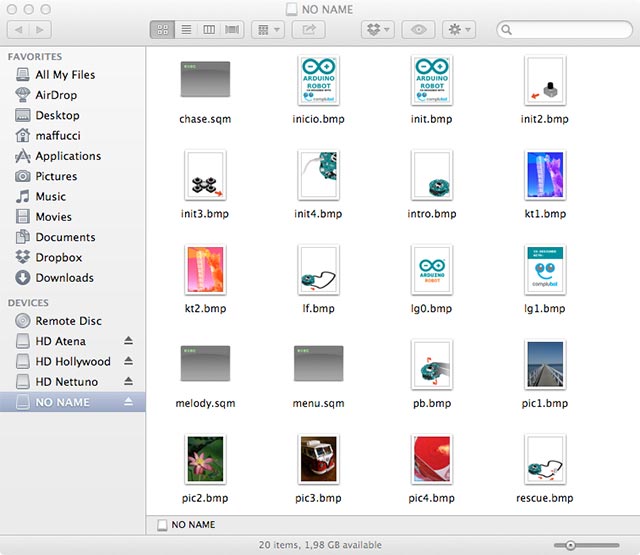Eject the NO NAME volume

pos(128,402)
